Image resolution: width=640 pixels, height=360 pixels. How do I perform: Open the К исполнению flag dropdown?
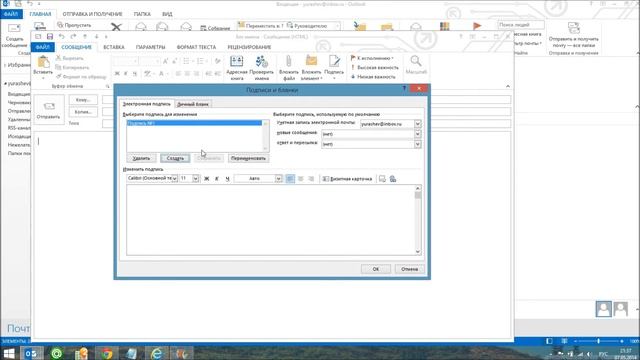pos(372,58)
